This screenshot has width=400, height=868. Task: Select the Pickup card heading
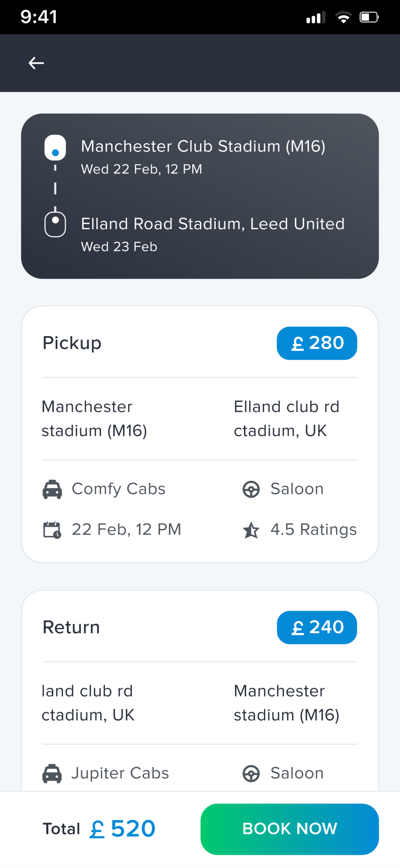[x=72, y=343]
